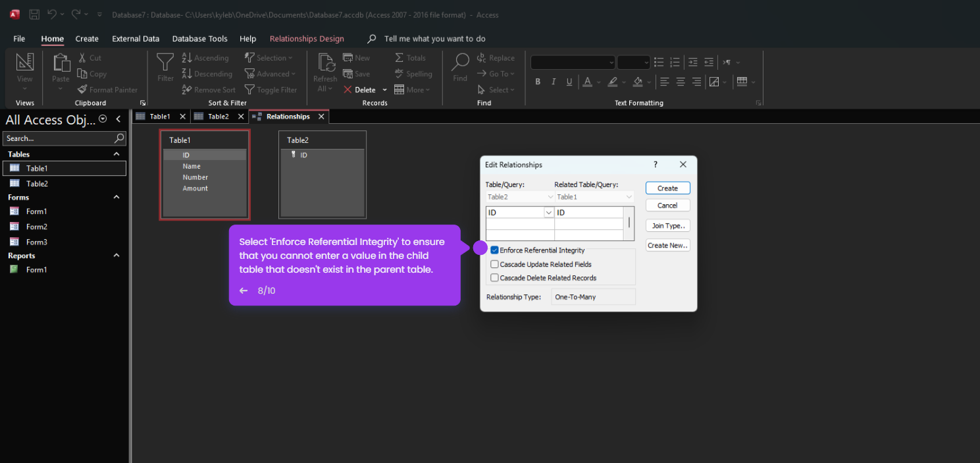Collapse the Forms group in navigation pane

(116, 197)
